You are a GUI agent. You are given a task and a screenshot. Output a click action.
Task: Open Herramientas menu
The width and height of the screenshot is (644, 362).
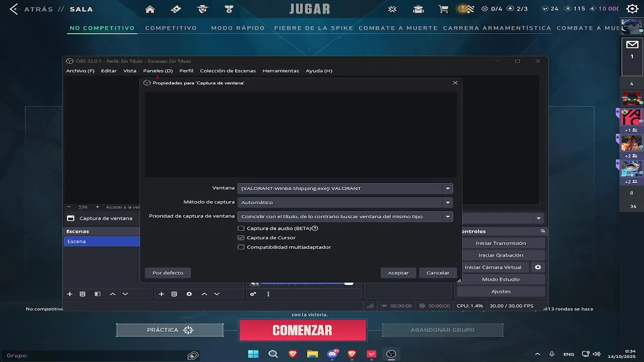pos(281,71)
